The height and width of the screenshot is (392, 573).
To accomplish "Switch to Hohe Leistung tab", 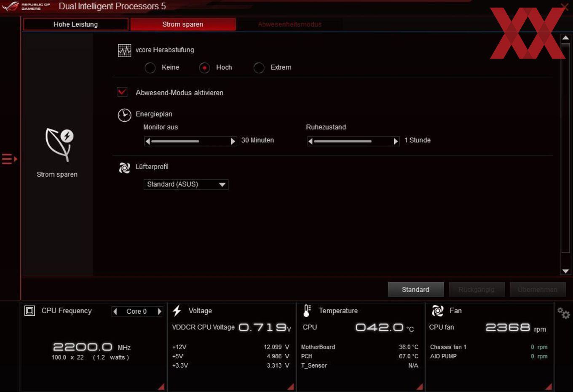I will coord(76,24).
